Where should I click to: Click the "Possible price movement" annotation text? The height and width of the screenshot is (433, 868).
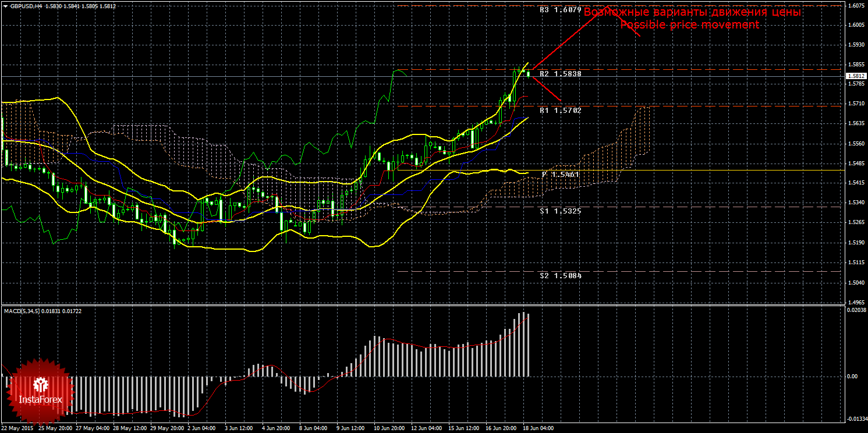[x=690, y=25]
